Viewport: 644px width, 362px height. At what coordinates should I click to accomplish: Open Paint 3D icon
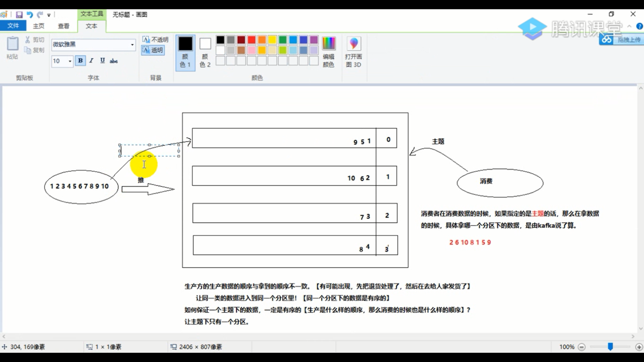click(x=354, y=44)
